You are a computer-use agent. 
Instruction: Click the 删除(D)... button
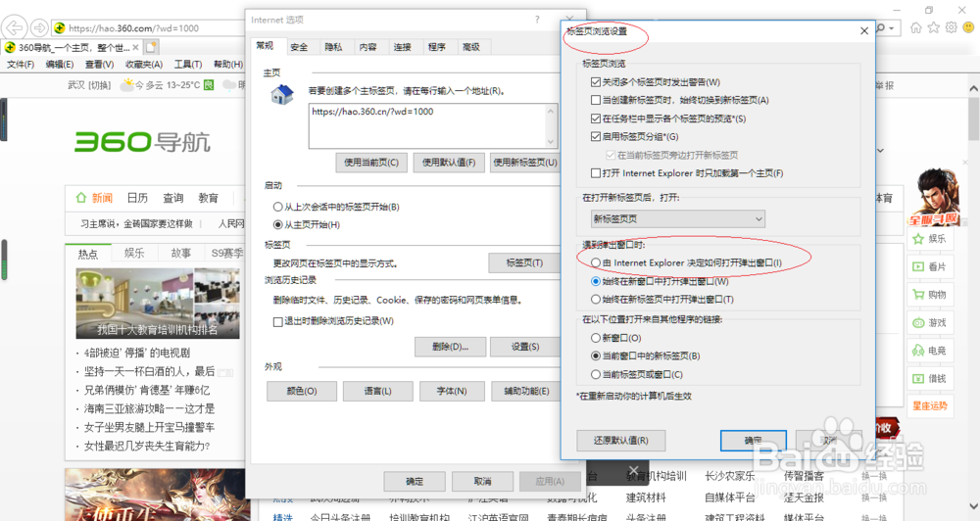point(450,347)
